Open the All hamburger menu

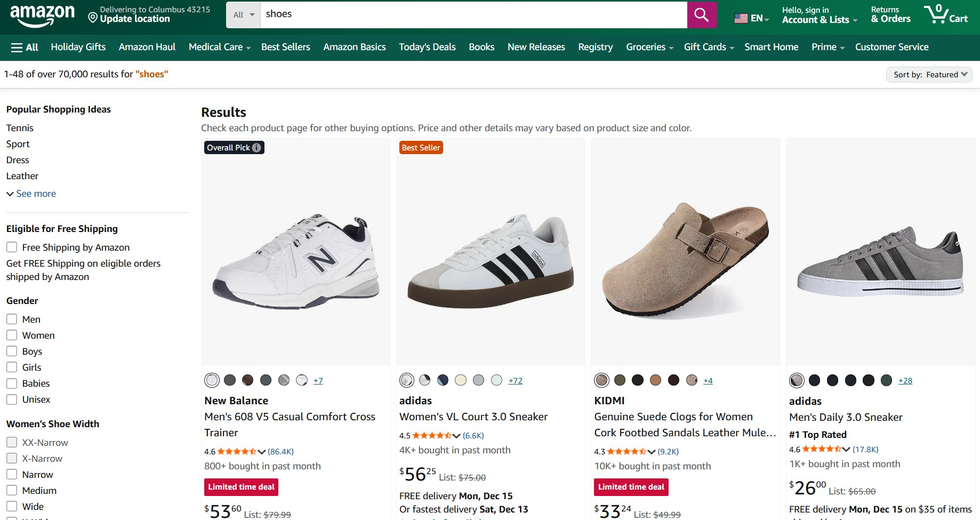coord(23,47)
